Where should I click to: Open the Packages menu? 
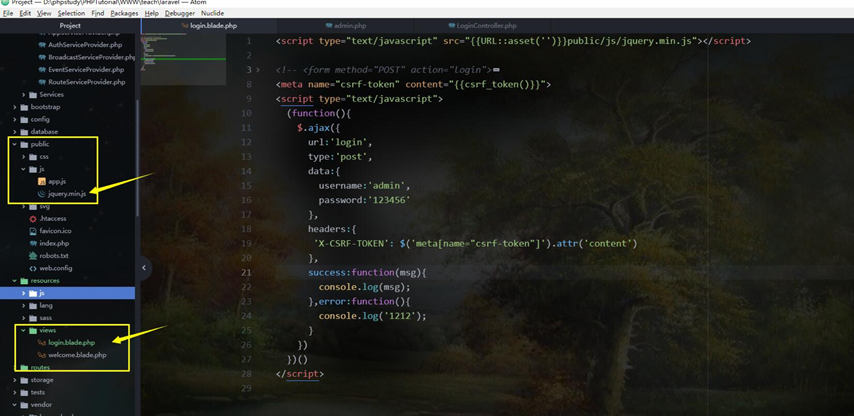click(124, 13)
